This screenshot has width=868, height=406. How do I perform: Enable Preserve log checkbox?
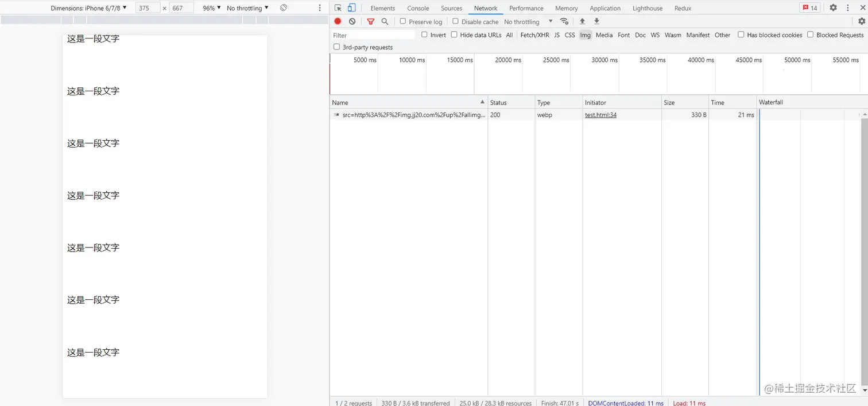tap(403, 21)
